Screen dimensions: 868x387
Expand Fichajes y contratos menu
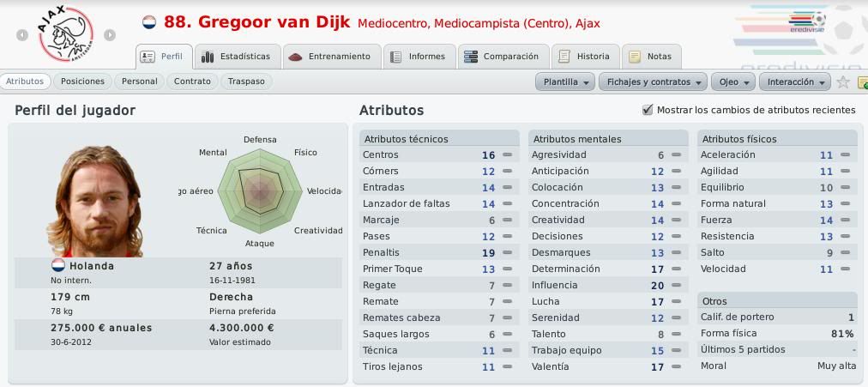(x=654, y=82)
